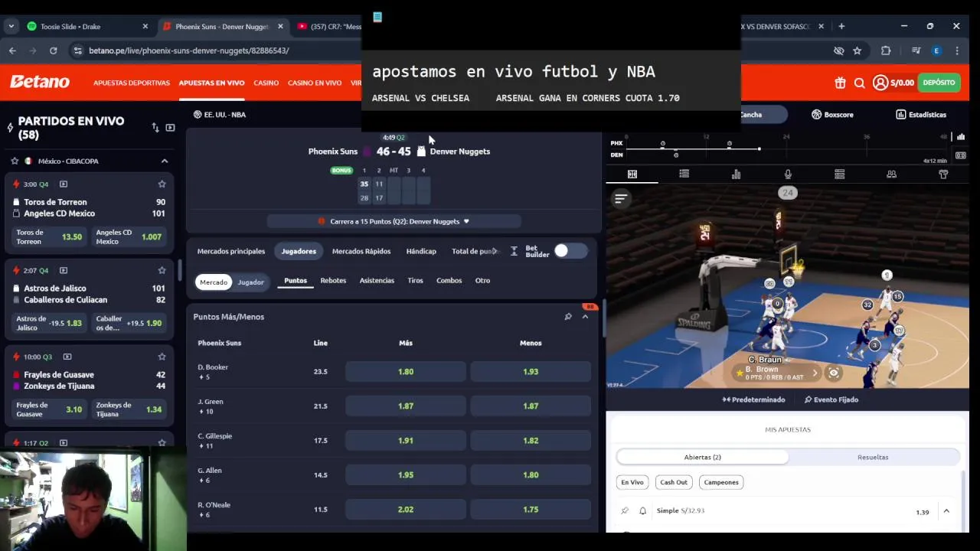The height and width of the screenshot is (551, 980).
Task: Bet on Angeles CD Mexico at 1.007
Action: point(129,236)
